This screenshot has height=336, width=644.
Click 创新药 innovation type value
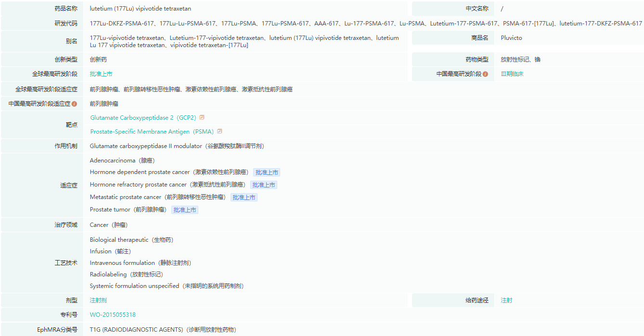tap(98, 60)
